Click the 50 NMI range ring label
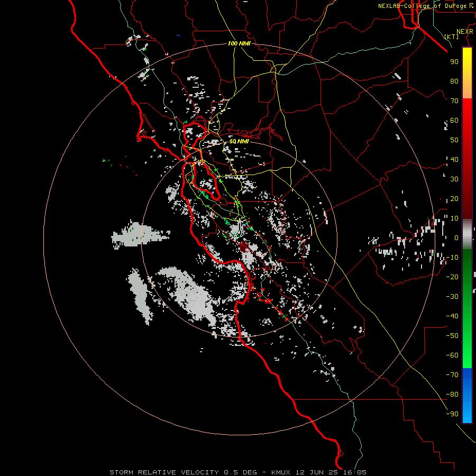This screenshot has width=476, height=476. coord(239,141)
